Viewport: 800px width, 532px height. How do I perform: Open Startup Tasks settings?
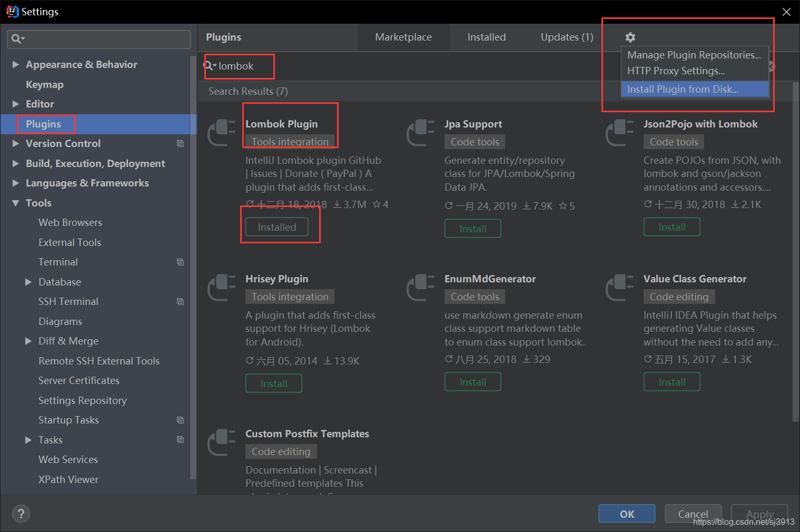[68, 420]
